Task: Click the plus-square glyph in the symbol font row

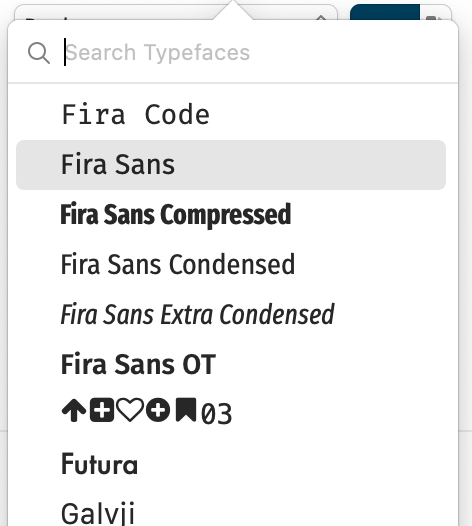Action: click(102, 410)
